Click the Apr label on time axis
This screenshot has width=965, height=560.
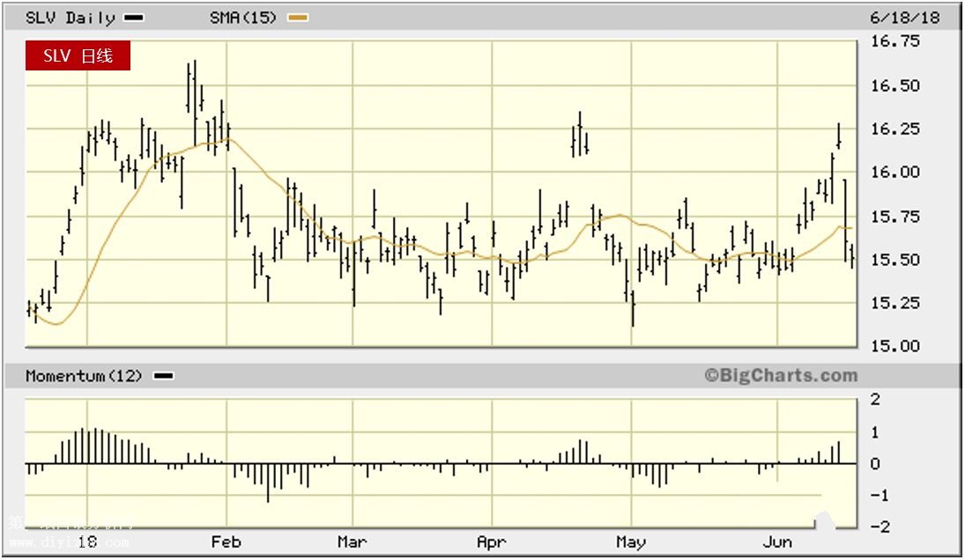(491, 542)
